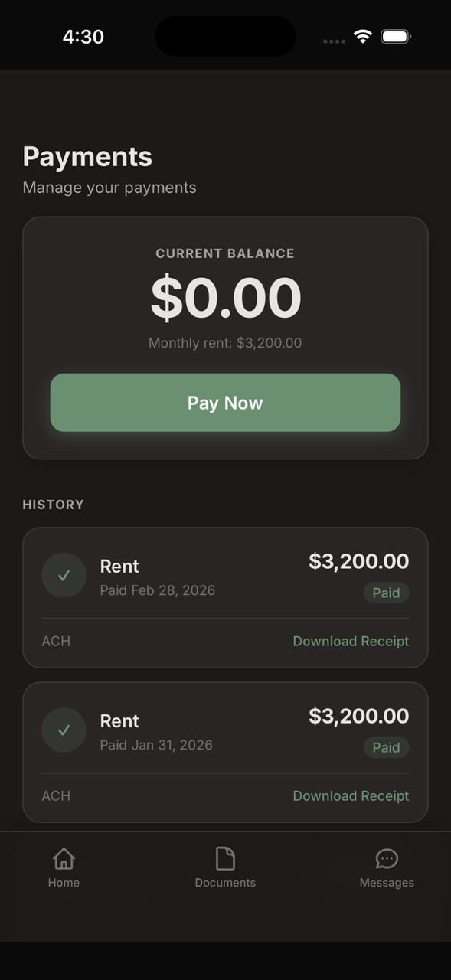Viewport: 451px width, 980px height.
Task: Download the receipt for the Jan 31 payment
Action: [351, 795]
